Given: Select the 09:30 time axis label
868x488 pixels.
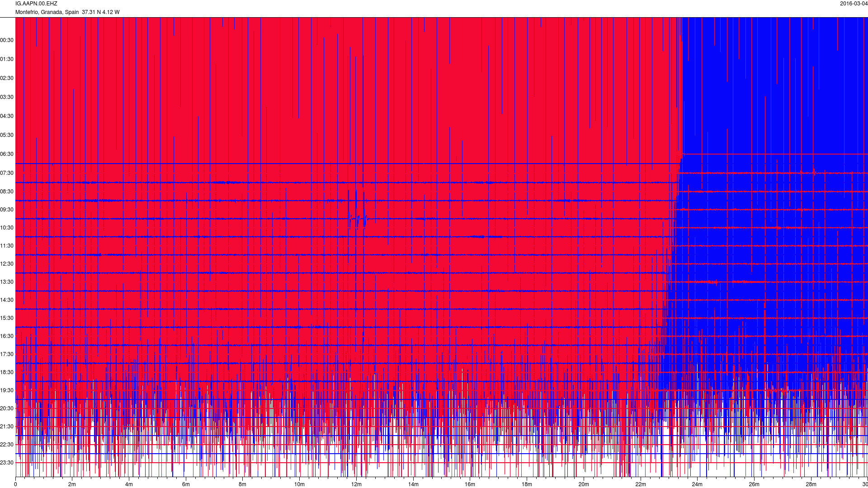Looking at the screenshot, I should coord(7,210).
